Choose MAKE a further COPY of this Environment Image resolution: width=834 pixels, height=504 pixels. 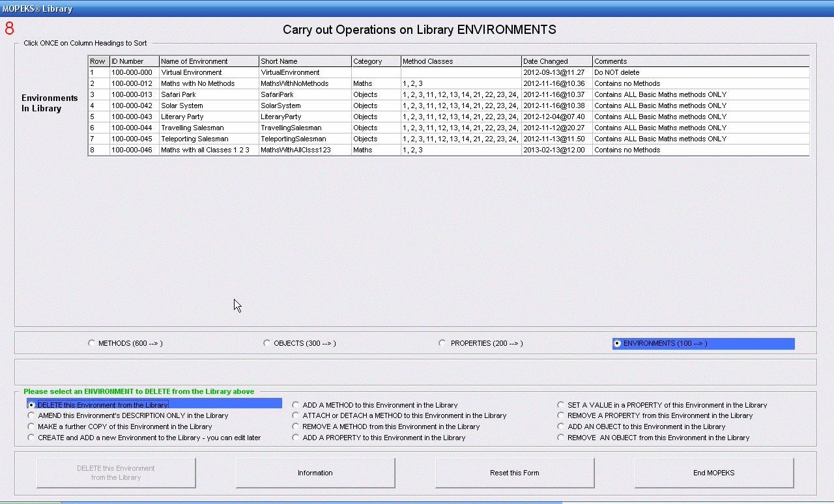coord(31,427)
